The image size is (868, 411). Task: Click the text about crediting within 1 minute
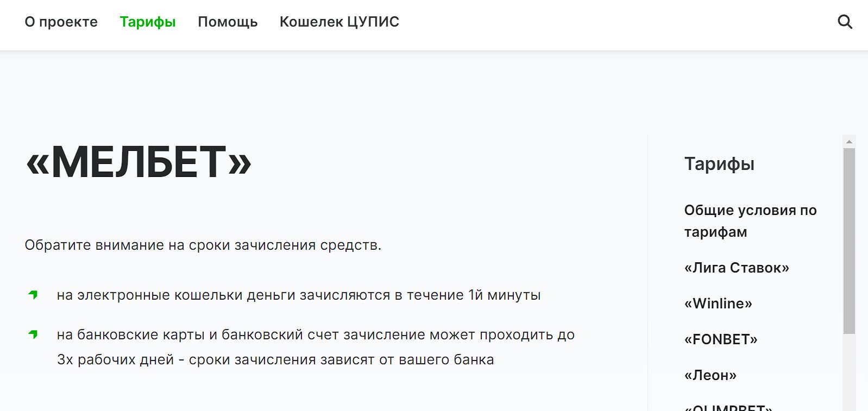299,295
